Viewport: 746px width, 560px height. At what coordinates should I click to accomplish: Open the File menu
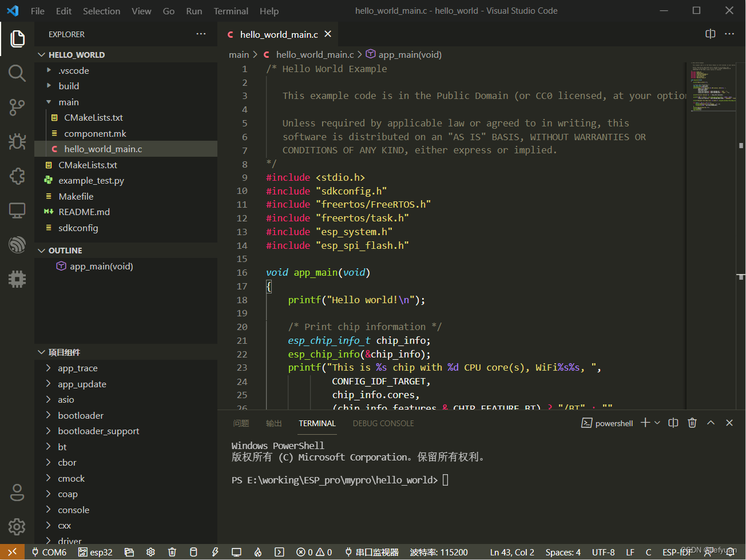click(38, 11)
